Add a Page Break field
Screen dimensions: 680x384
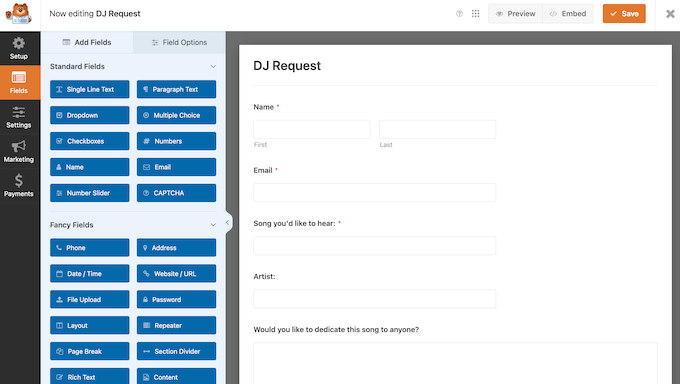click(89, 351)
